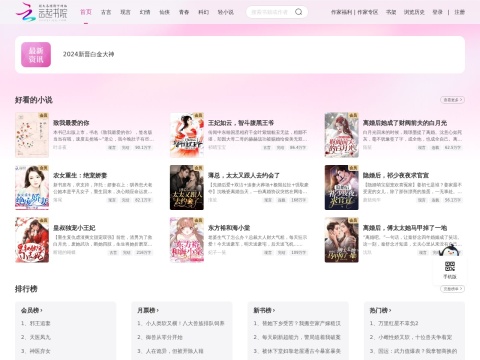The image size is (480, 360).
Task: Open the 科幻 category tab
Action: [204, 12]
